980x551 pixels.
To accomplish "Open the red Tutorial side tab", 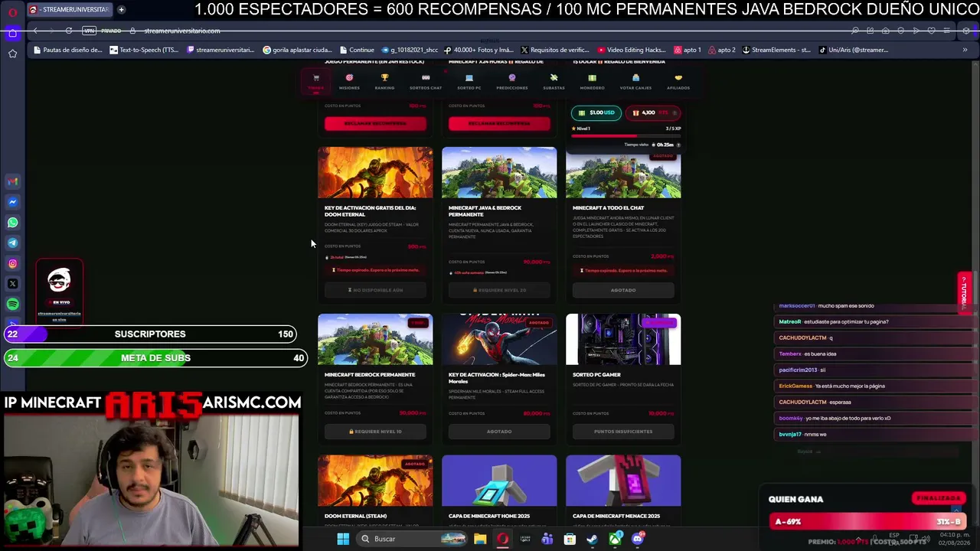I will tap(965, 292).
